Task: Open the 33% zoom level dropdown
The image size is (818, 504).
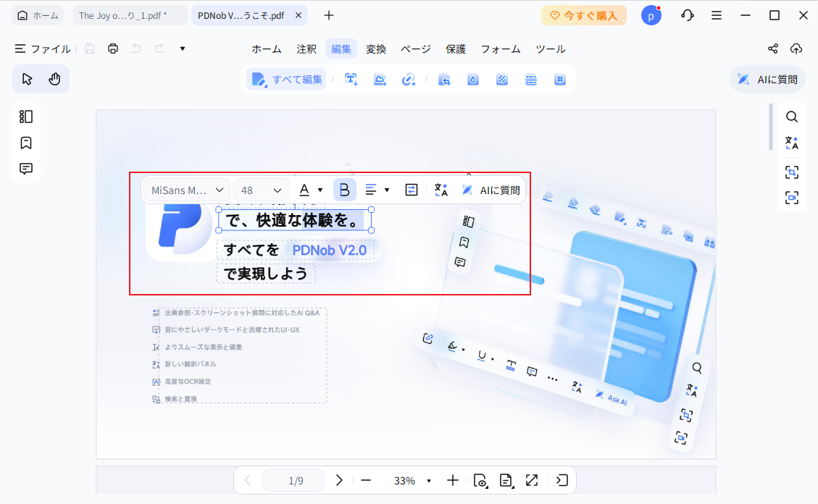Action: tap(411, 479)
